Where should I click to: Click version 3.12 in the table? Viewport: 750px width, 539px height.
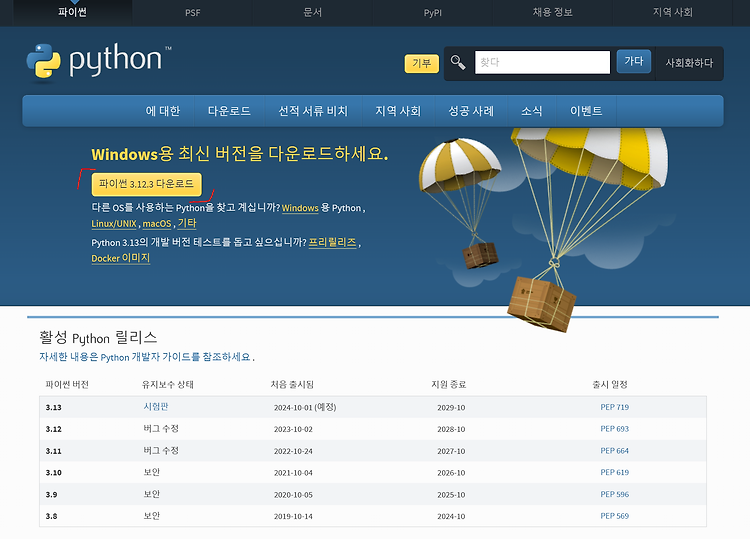pos(54,429)
